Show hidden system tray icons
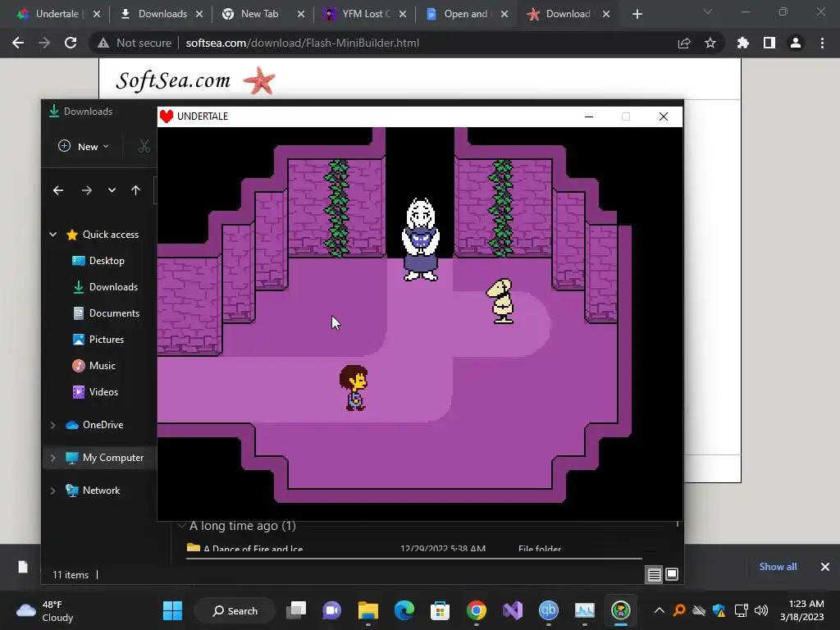This screenshot has width=840, height=630. [660, 610]
